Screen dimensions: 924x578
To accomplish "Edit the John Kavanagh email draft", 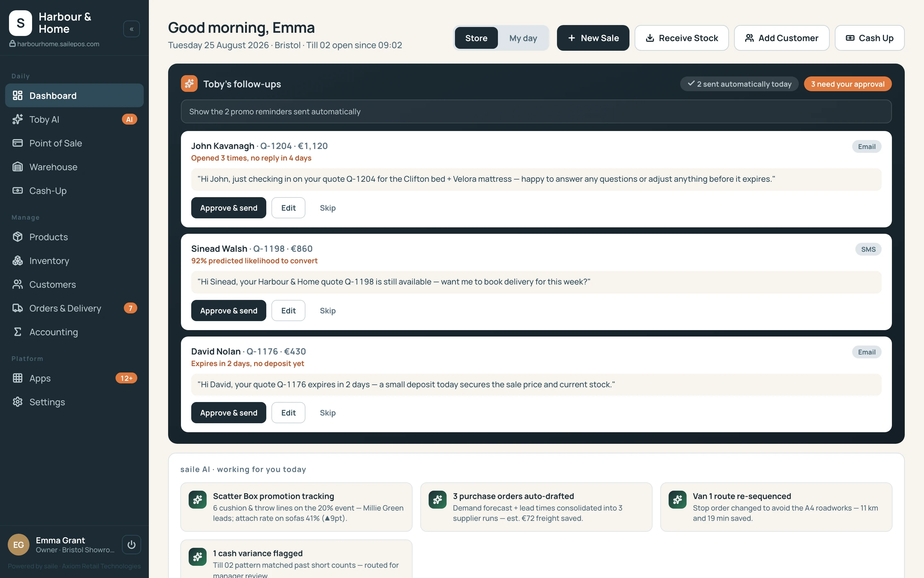I will 288,207.
